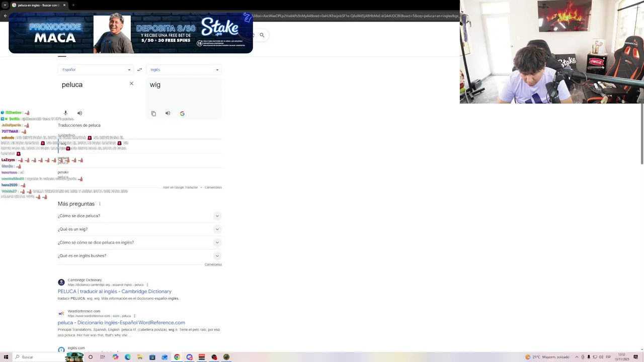Open the Cambridge Dictionary PELUCA result

tap(114, 292)
